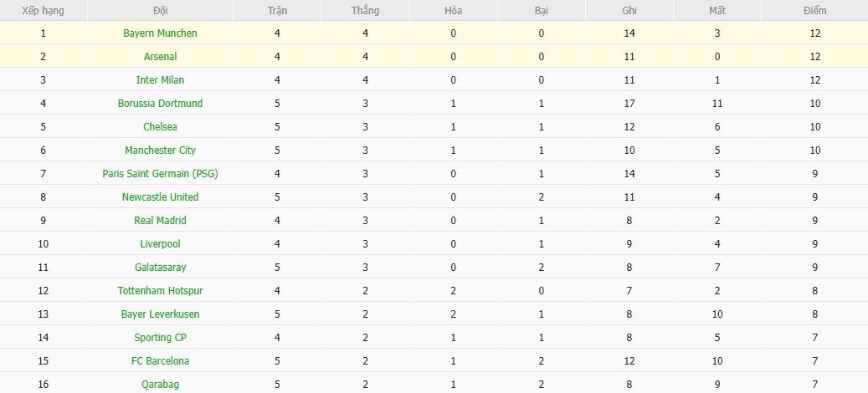Select the Sporting CP link
Image resolution: width=868 pixels, height=393 pixels.
[160, 338]
